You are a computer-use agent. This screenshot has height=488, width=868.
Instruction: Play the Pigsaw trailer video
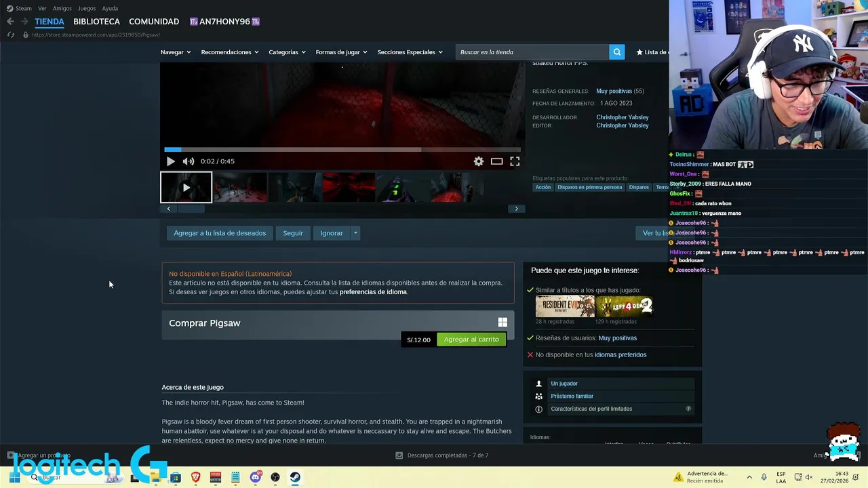click(x=171, y=161)
